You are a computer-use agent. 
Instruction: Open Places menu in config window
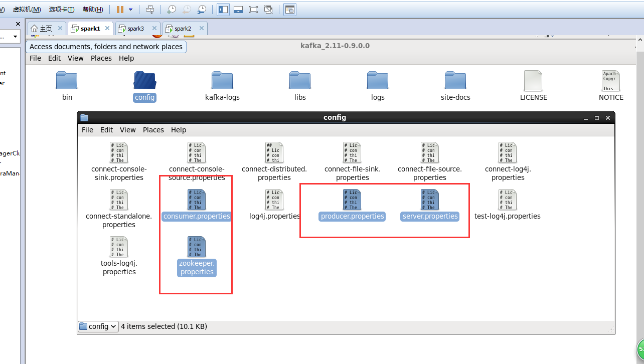click(153, 130)
